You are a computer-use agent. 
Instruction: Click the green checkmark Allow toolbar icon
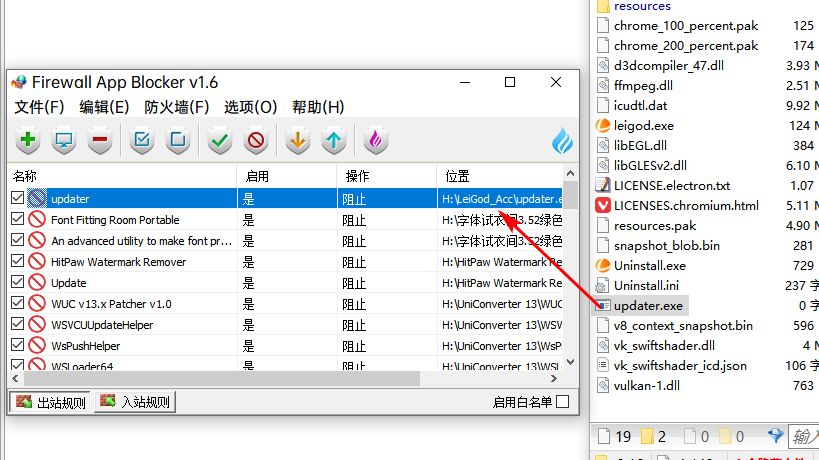click(x=220, y=140)
